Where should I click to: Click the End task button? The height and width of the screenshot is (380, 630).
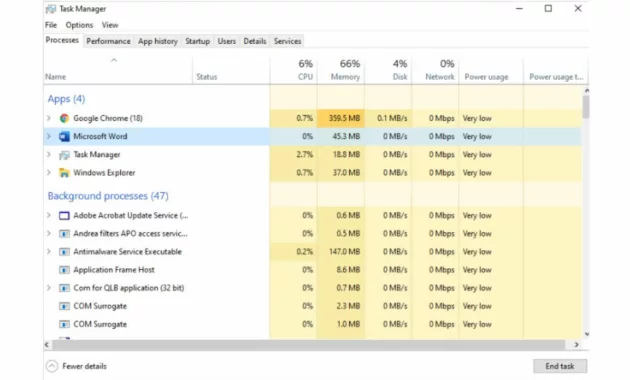pyautogui.click(x=560, y=366)
